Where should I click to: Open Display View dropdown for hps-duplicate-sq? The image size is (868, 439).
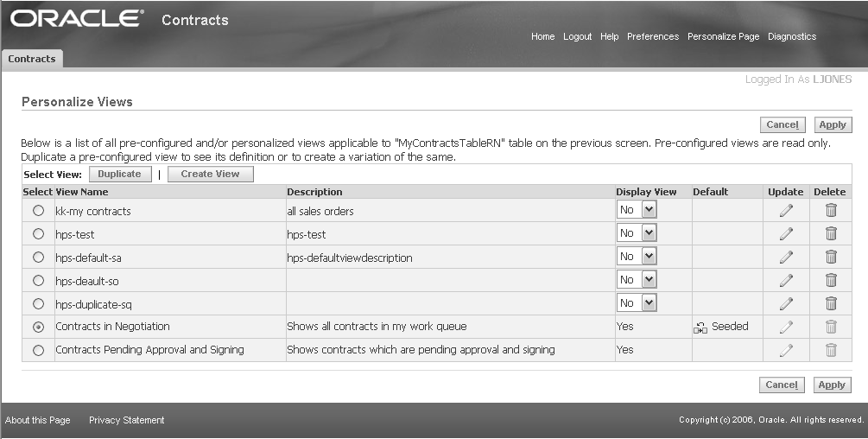point(637,302)
